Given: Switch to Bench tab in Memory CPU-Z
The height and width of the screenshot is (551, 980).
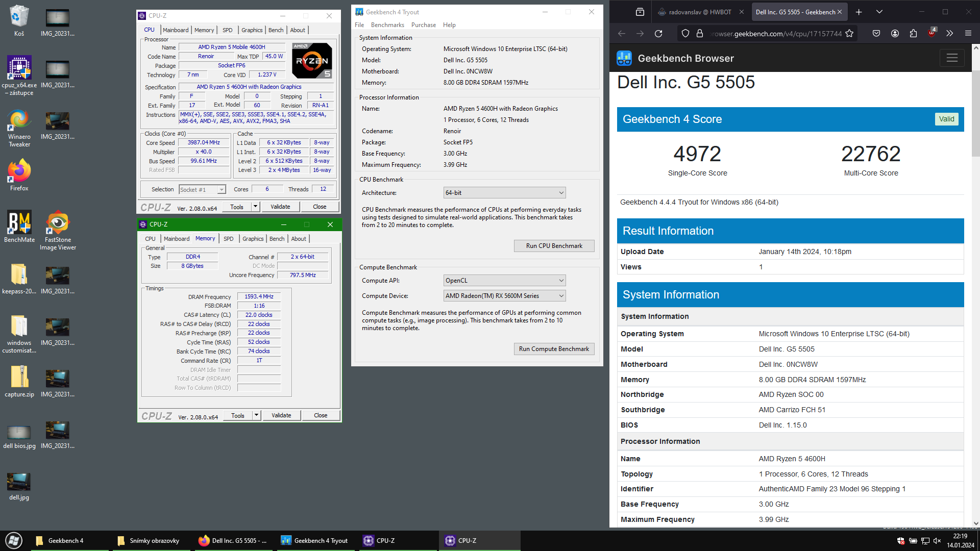Looking at the screenshot, I should tap(277, 239).
